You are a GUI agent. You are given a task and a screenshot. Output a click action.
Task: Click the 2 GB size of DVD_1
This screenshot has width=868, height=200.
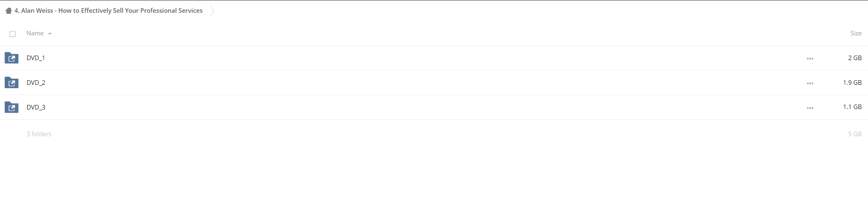click(x=855, y=58)
